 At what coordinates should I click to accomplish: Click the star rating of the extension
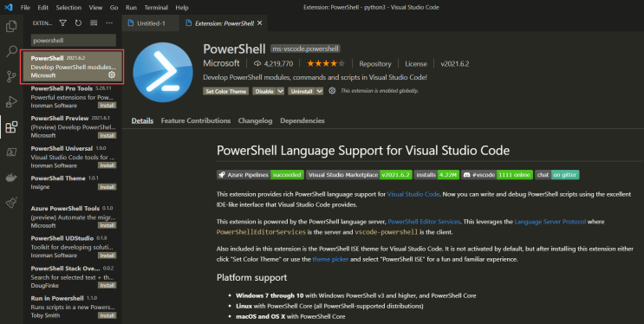point(326,63)
